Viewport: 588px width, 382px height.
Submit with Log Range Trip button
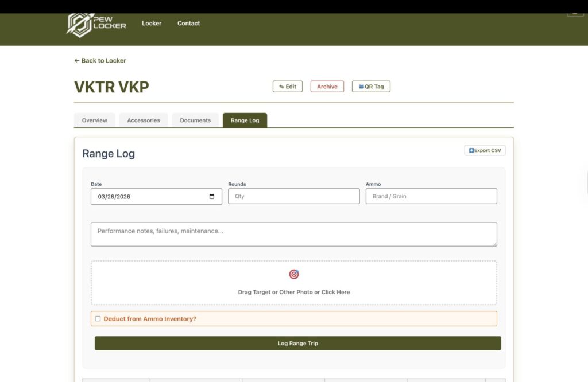point(298,344)
